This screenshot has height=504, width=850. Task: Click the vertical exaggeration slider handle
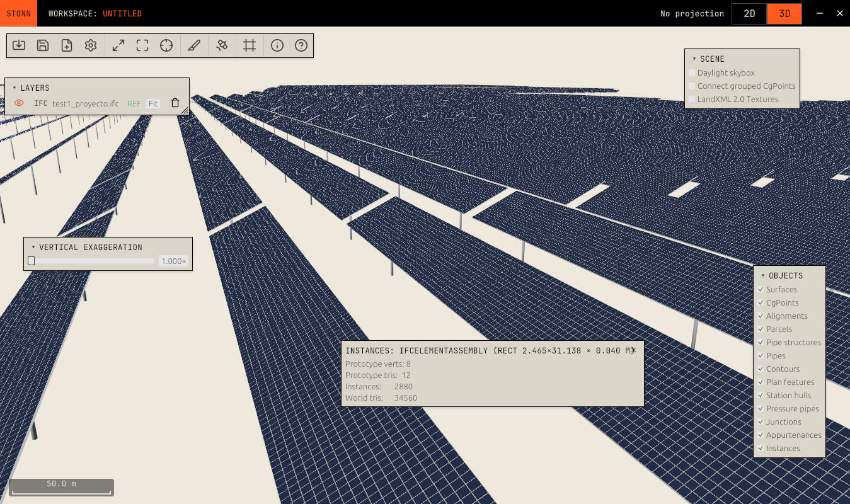31,261
